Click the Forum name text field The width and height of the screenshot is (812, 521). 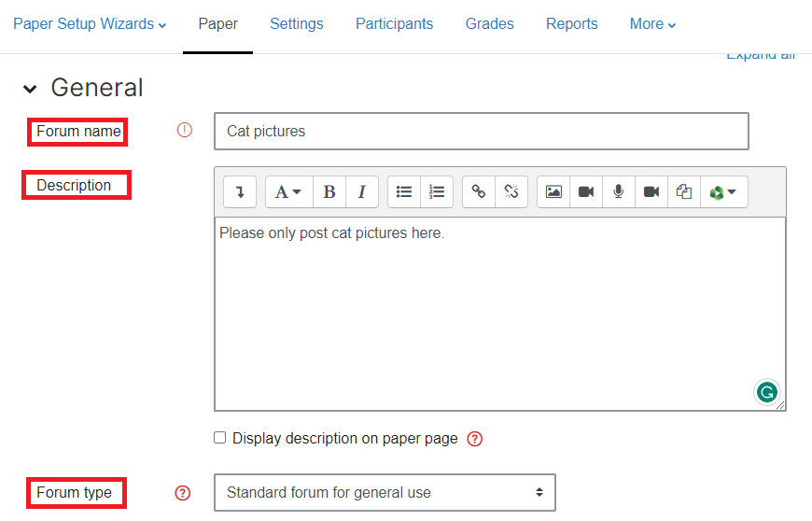click(481, 132)
